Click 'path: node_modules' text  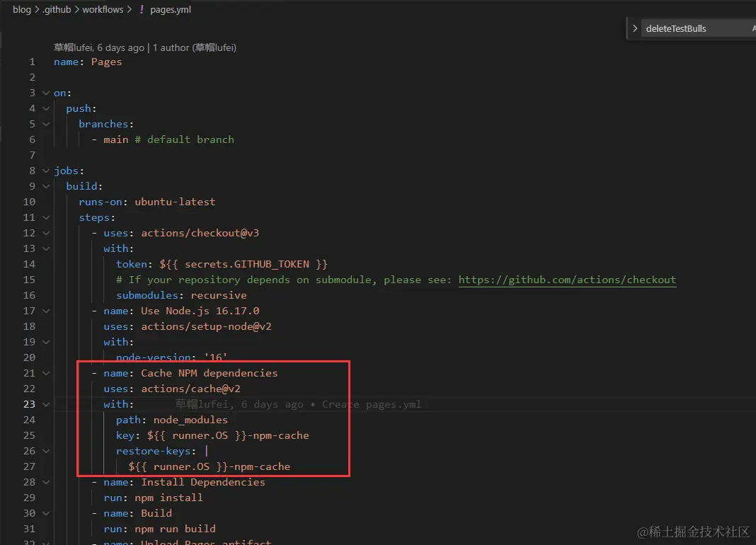click(x=171, y=420)
